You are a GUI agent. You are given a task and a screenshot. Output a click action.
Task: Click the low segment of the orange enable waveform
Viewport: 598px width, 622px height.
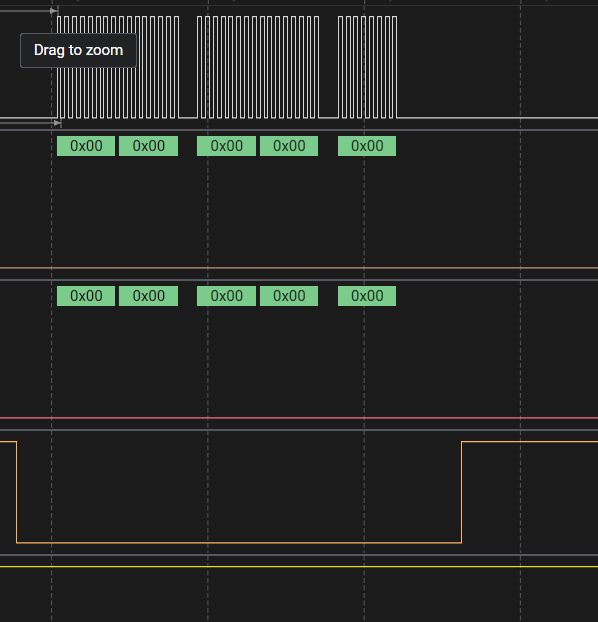click(239, 542)
